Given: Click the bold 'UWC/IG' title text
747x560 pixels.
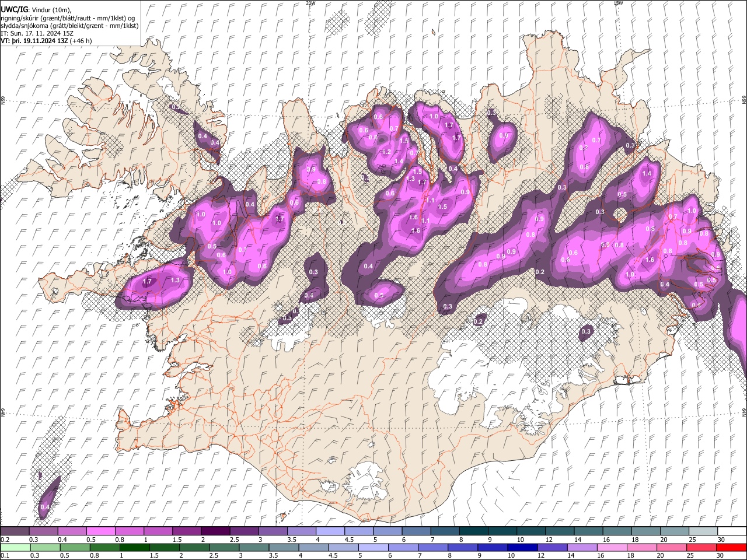Looking at the screenshot, I should [14, 10].
